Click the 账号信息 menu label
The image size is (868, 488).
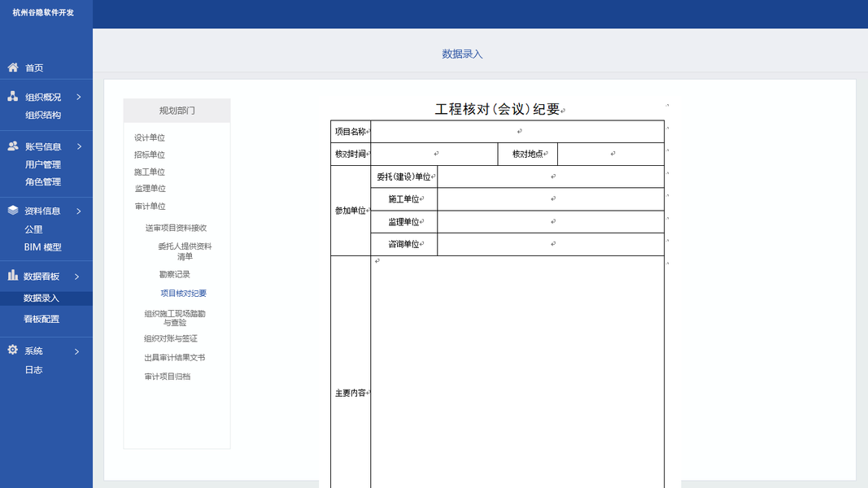tap(42, 146)
